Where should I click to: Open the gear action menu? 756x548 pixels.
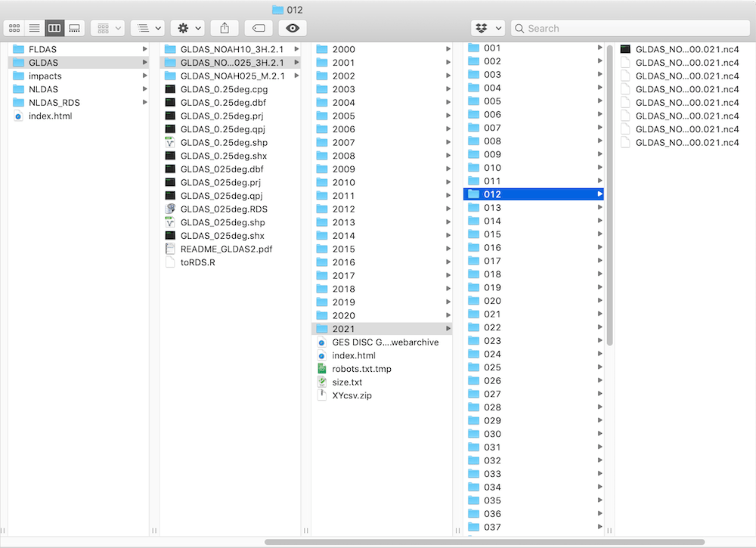click(187, 28)
